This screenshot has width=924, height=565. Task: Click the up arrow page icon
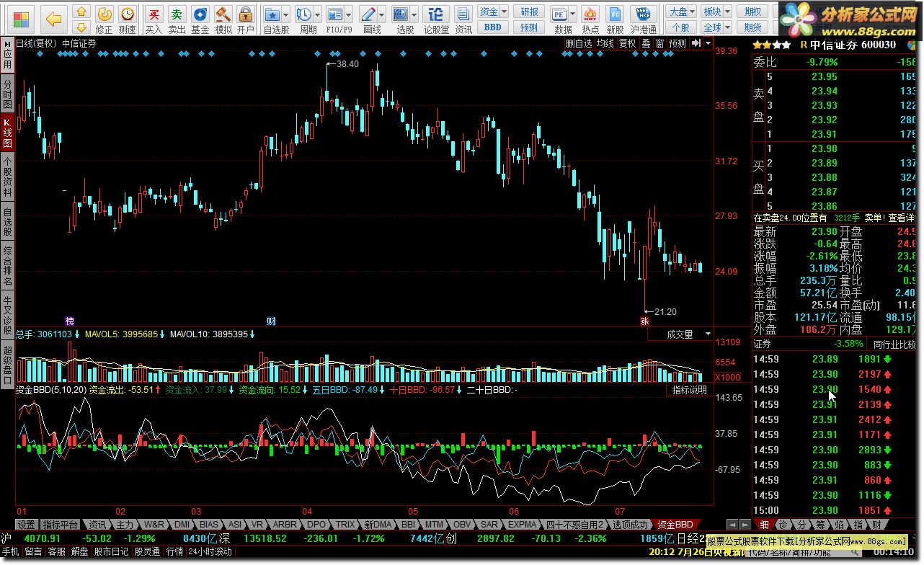[x=82, y=12]
